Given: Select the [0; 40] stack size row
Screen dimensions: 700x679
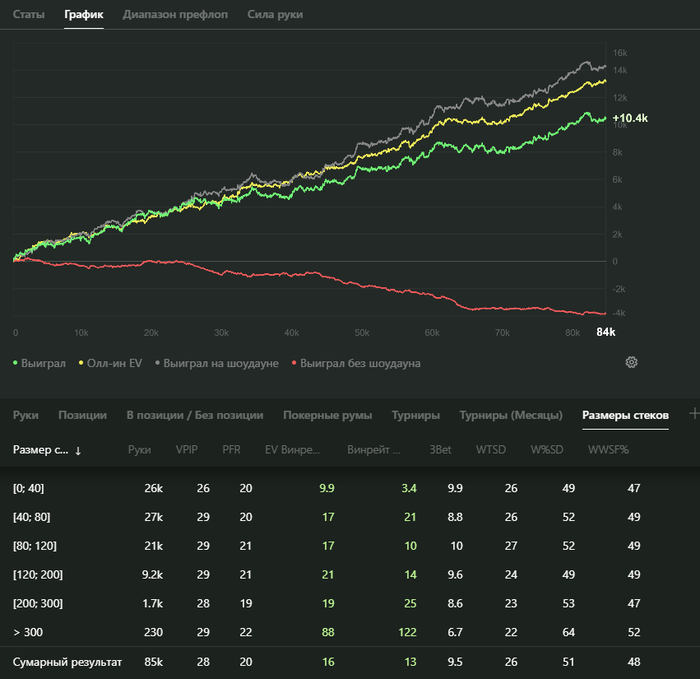Looking at the screenshot, I should 350,488.
